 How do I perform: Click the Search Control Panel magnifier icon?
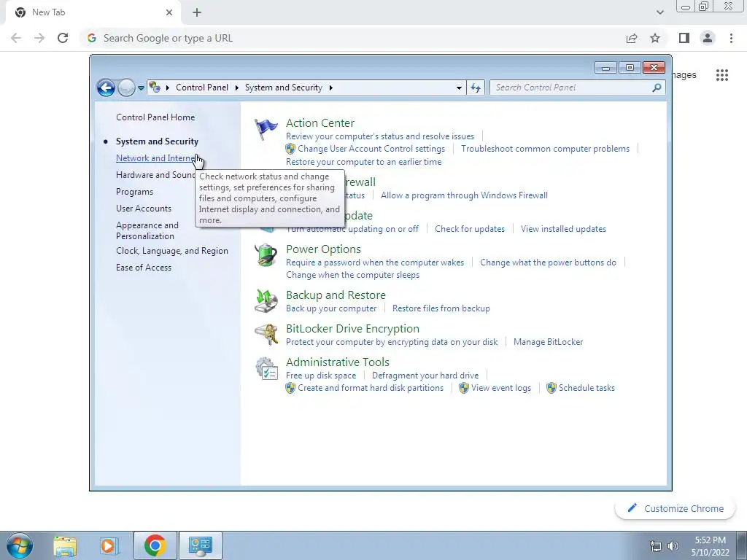point(657,87)
